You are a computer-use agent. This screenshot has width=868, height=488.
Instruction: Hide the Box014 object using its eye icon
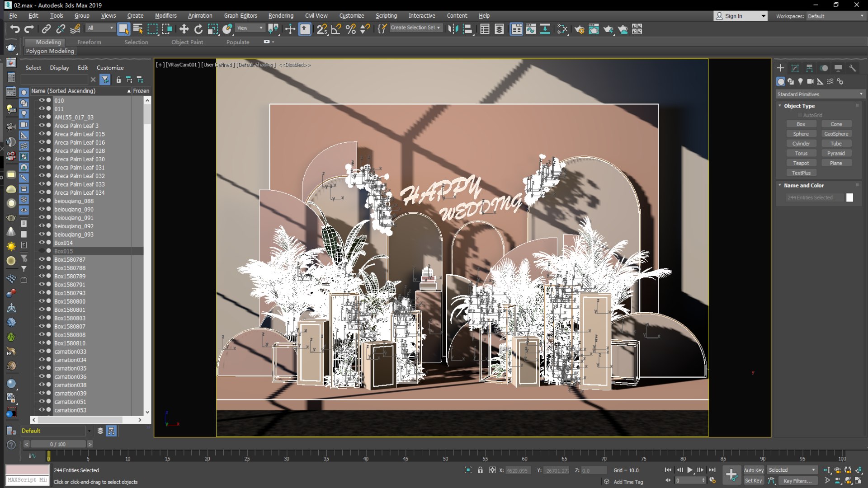(42, 243)
